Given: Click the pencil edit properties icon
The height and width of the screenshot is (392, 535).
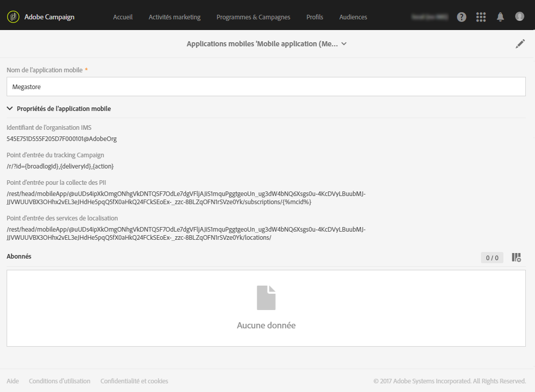Looking at the screenshot, I should [x=520, y=44].
